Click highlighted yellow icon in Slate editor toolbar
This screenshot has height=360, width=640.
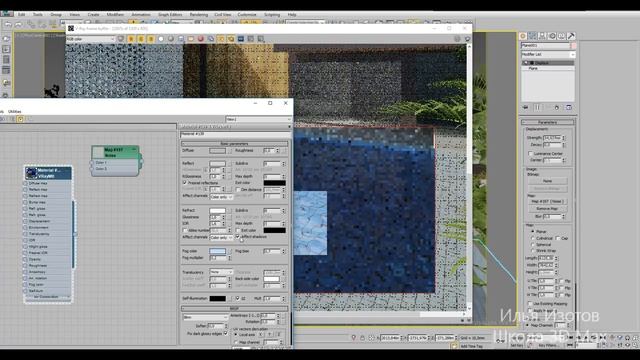pyautogui.click(x=20, y=119)
